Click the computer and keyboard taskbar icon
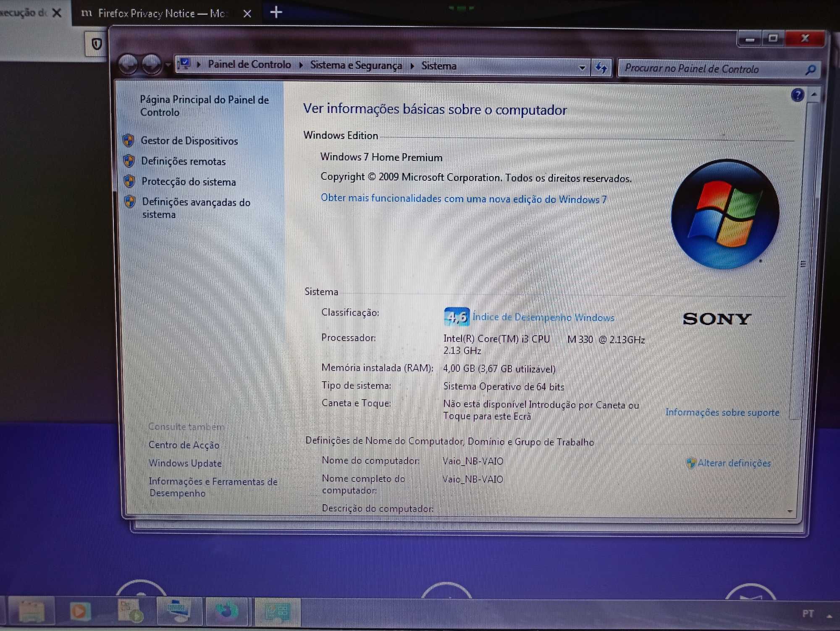The image size is (840, 631). tap(179, 611)
